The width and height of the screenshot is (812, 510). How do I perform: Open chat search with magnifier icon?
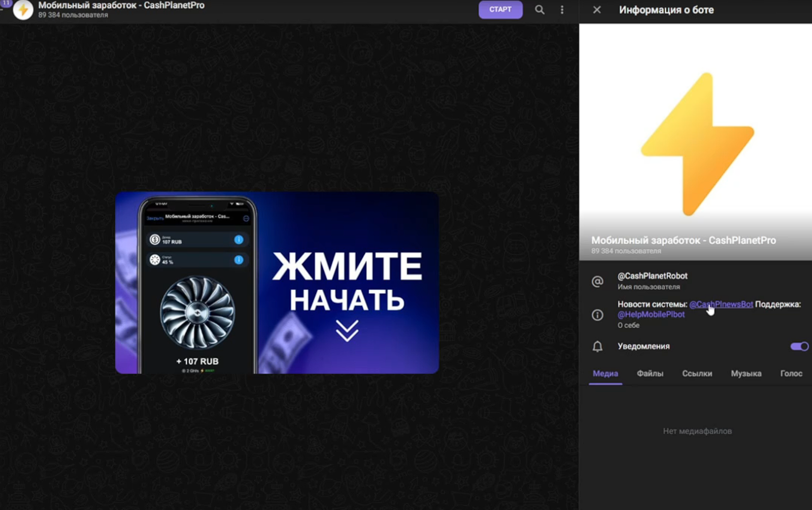point(539,10)
